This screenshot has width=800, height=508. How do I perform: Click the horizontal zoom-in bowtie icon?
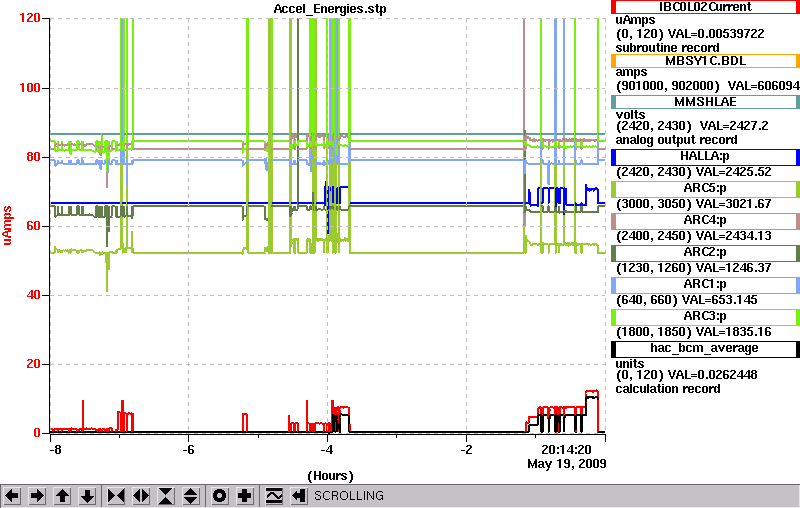click(116, 496)
